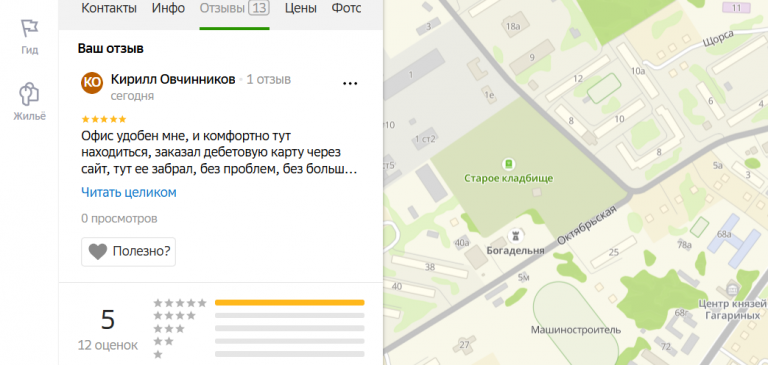Image resolution: width=768 pixels, height=365 pixels.
Task: Click the Богадельня map label
Action: click(515, 251)
